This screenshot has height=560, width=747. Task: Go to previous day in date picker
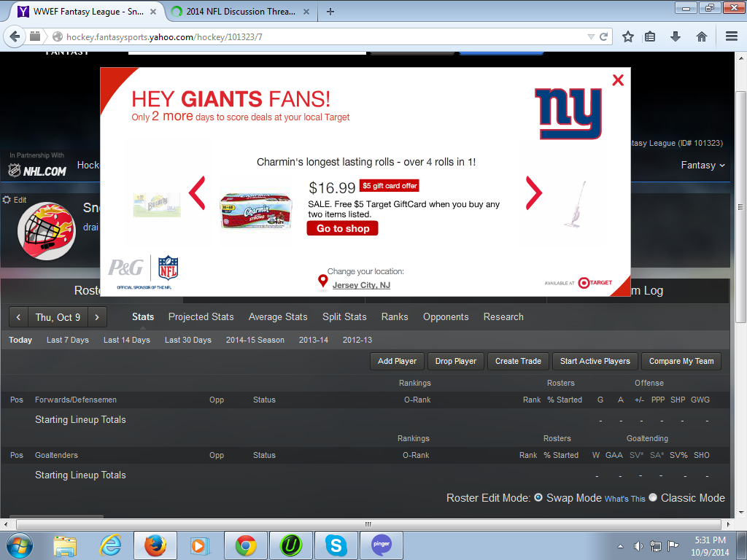pyautogui.click(x=18, y=317)
